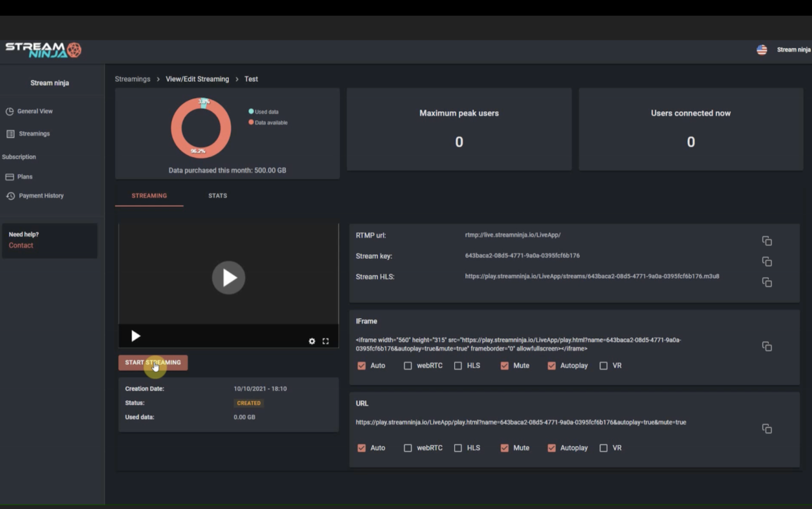Open the video player settings gear
Image resolution: width=812 pixels, height=509 pixels.
point(312,341)
